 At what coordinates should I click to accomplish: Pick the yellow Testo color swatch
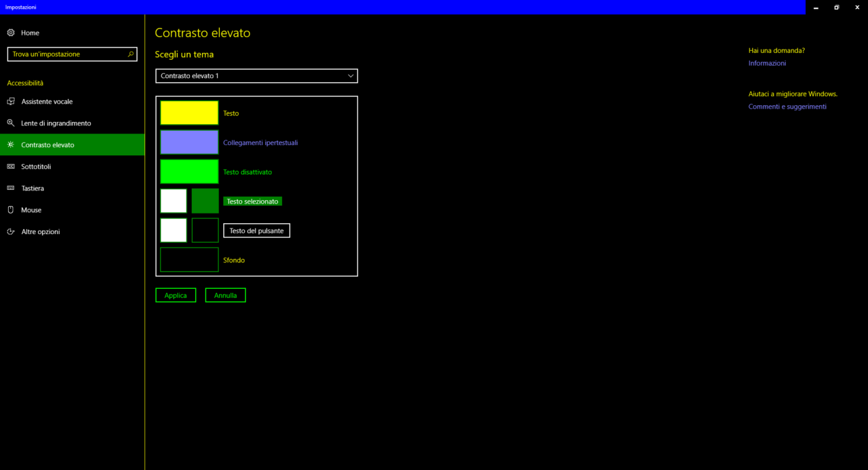189,113
